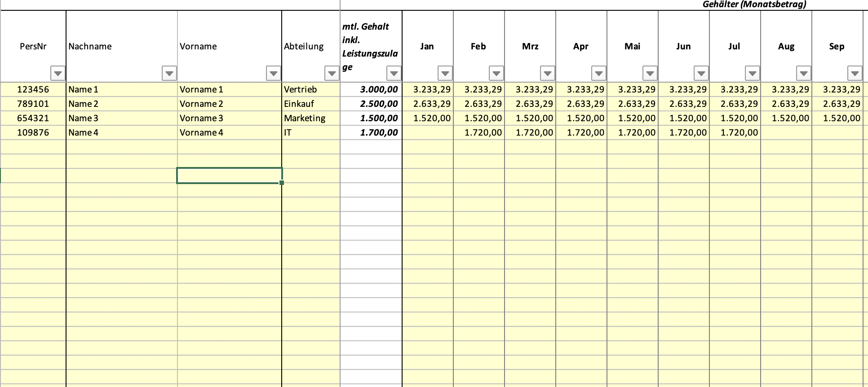Viewport: 868px width, 387px height.
Task: Open the Aug column filter dropdown
Action: tap(803, 73)
